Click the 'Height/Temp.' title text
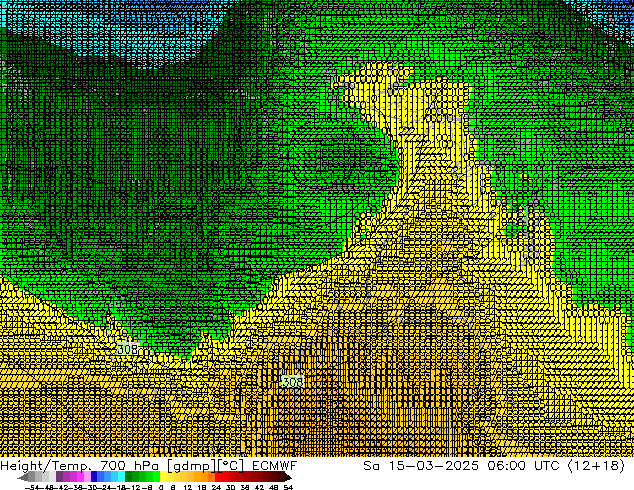This screenshot has height=490, width=634. [44, 466]
